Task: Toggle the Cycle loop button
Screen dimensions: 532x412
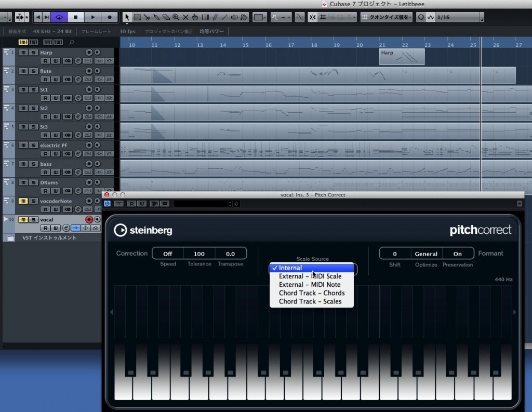Action: pyautogui.click(x=59, y=17)
